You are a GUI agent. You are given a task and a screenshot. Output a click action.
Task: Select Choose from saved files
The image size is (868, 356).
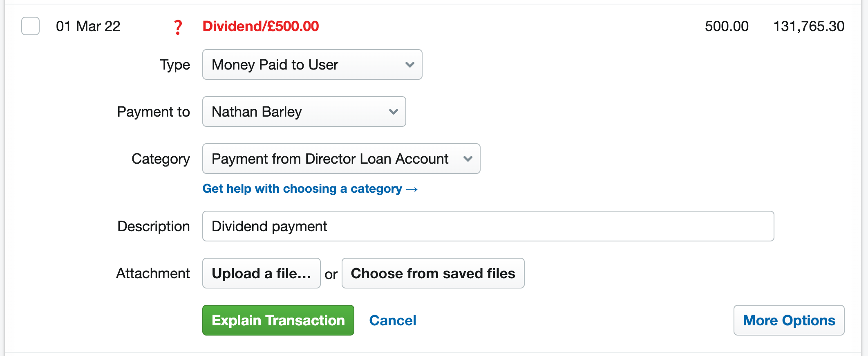point(433,273)
